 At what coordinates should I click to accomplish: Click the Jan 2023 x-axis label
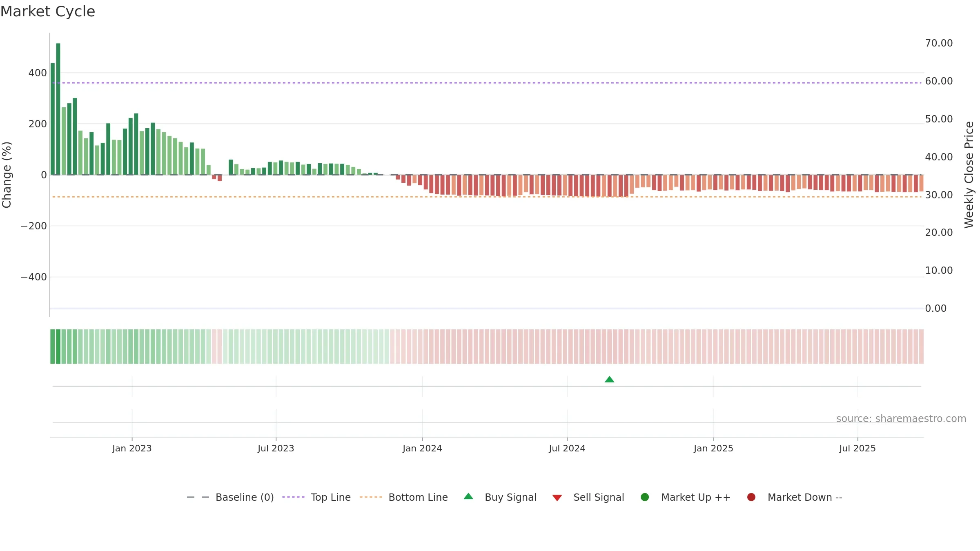tap(132, 449)
